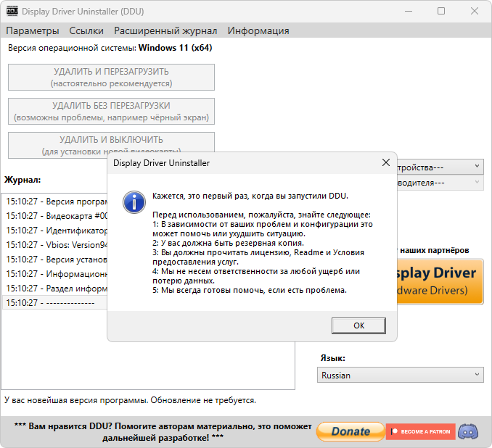Select log entry 'Видеокарта #00'
The width and height of the screenshot is (492, 448).
(x=55, y=216)
